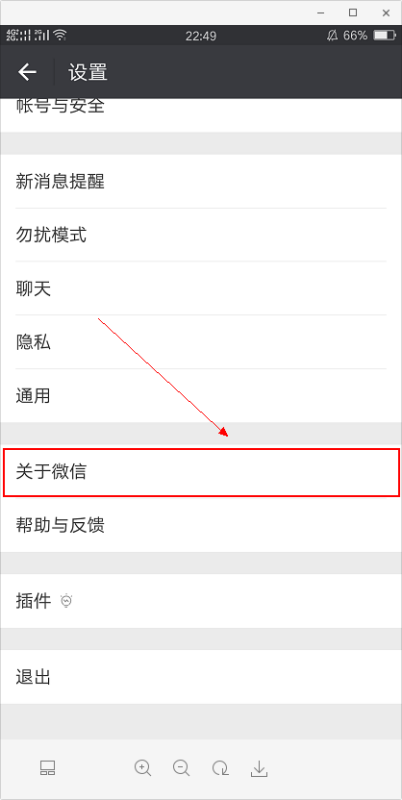Tap the back arrow in header

click(27, 72)
